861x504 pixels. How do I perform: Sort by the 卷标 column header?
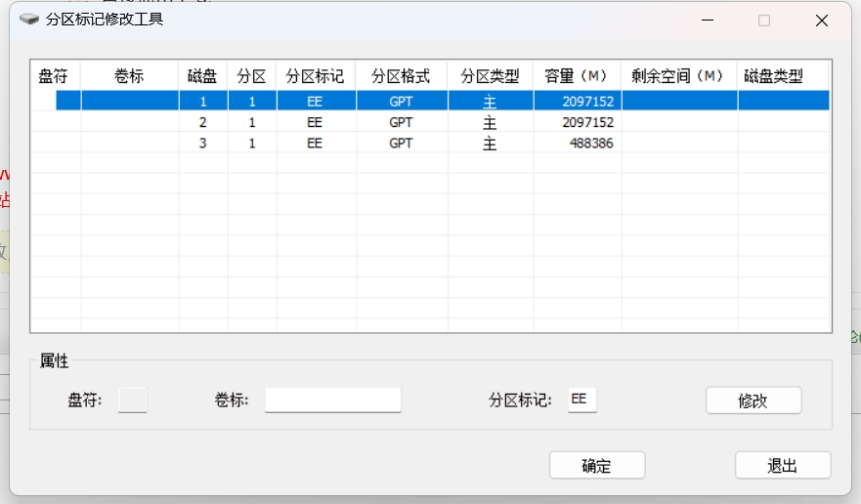pyautogui.click(x=129, y=76)
